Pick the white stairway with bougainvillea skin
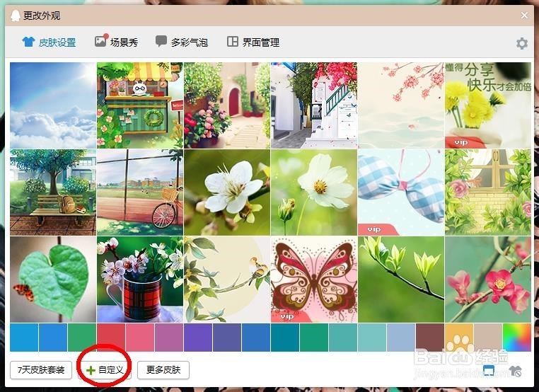Viewport: 539px width, 392px height. coord(314,105)
